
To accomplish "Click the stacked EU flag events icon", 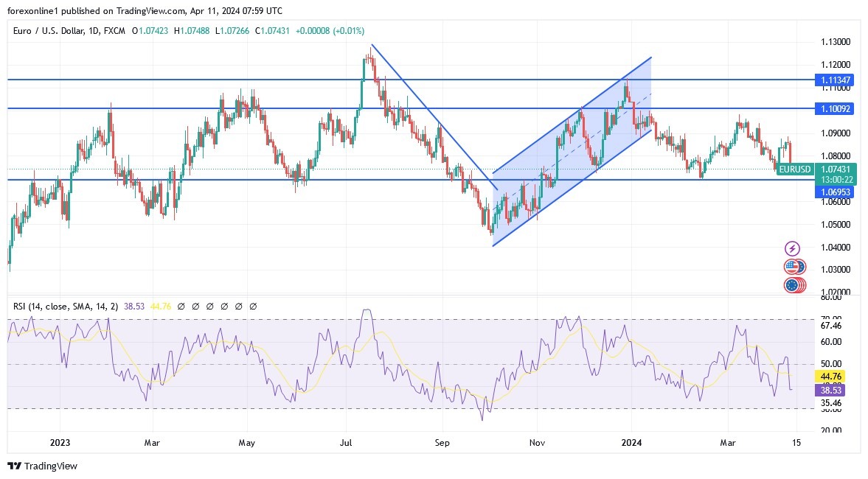I will pyautogui.click(x=794, y=285).
